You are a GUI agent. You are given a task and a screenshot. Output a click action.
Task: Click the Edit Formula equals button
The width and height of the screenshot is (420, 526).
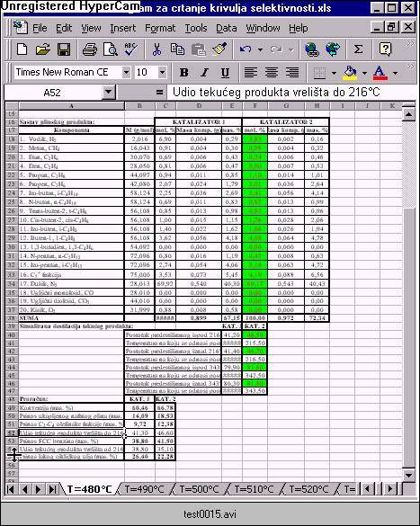(160, 93)
